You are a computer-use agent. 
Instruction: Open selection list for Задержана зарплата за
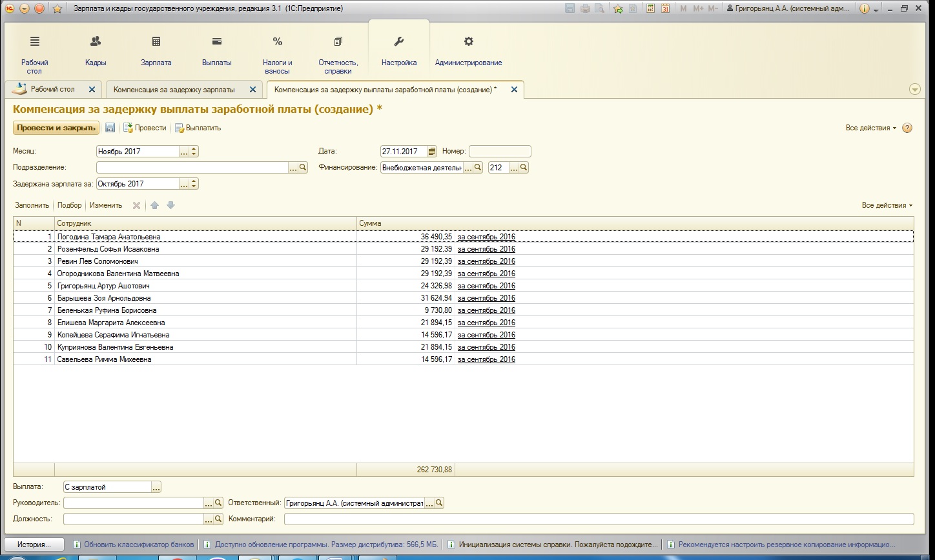click(184, 184)
